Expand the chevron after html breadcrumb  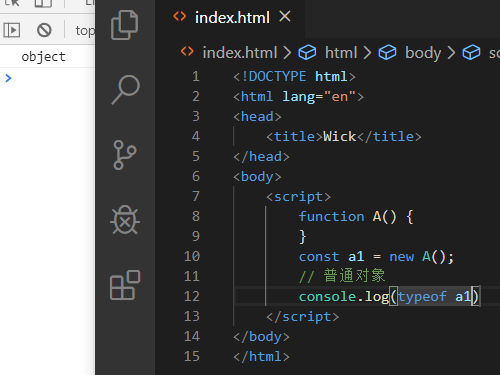[367, 53]
